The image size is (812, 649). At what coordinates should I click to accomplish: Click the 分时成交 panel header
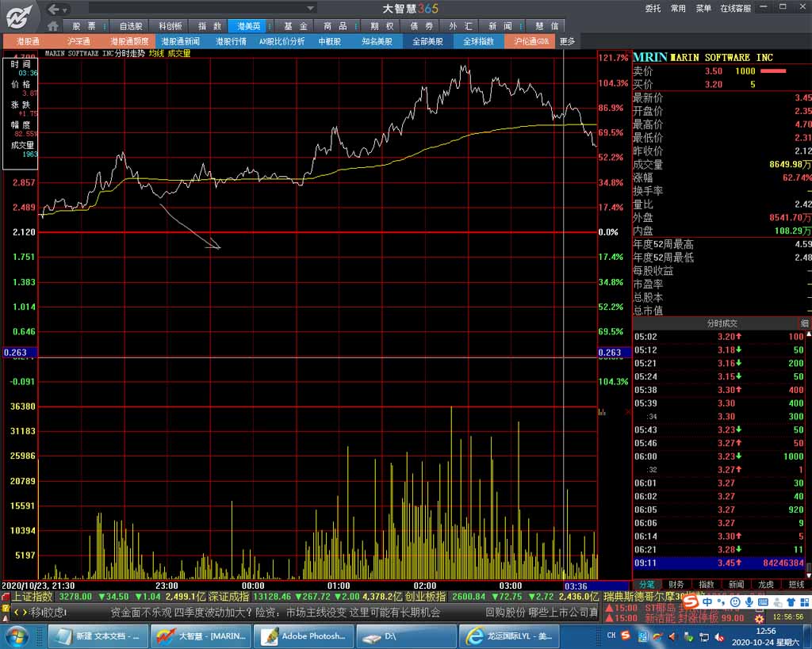click(722, 323)
